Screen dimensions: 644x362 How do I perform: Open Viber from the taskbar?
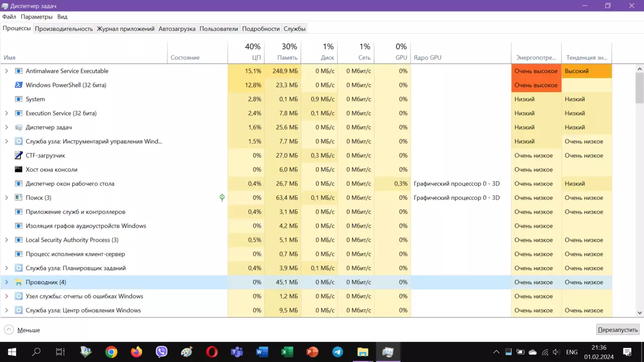coord(162,352)
